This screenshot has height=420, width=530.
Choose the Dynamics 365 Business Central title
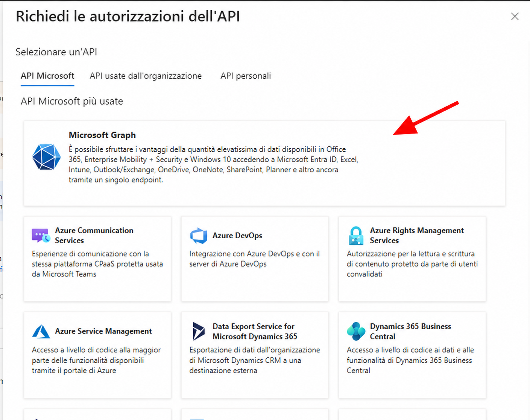click(x=410, y=332)
